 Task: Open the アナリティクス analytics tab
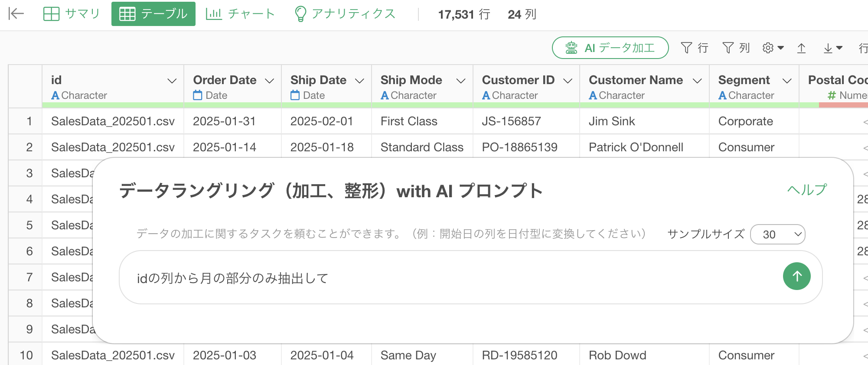click(345, 14)
